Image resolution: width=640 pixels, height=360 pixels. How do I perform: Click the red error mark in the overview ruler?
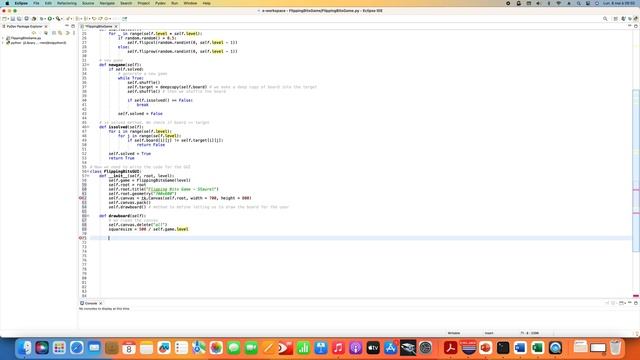tap(636, 296)
